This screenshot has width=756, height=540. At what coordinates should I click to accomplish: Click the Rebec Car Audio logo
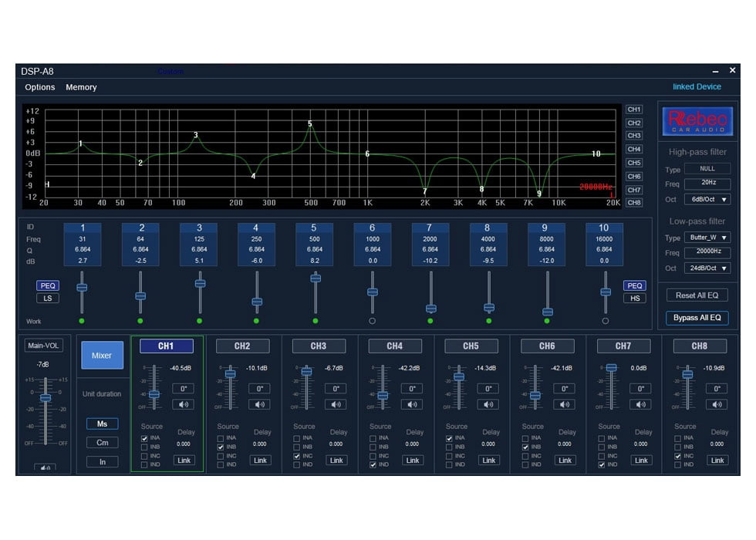tap(698, 121)
